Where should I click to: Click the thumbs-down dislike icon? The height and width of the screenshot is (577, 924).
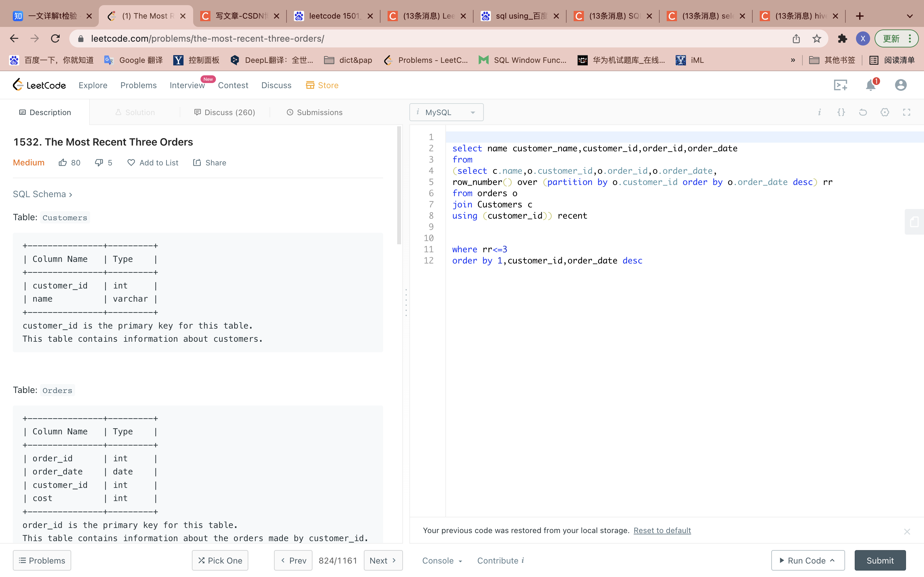click(99, 163)
